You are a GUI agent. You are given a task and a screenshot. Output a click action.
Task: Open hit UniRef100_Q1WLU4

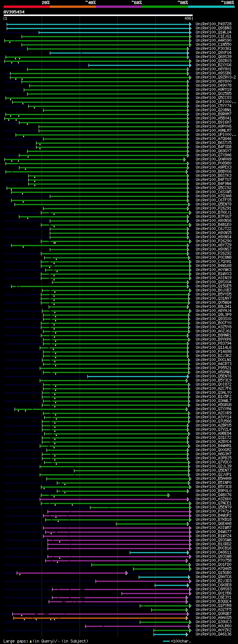tap(213, 32)
